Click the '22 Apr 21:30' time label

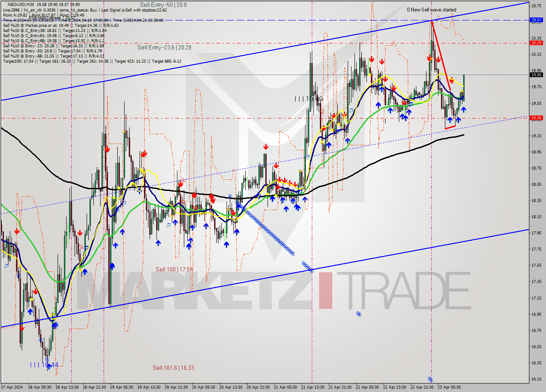coord(423,387)
